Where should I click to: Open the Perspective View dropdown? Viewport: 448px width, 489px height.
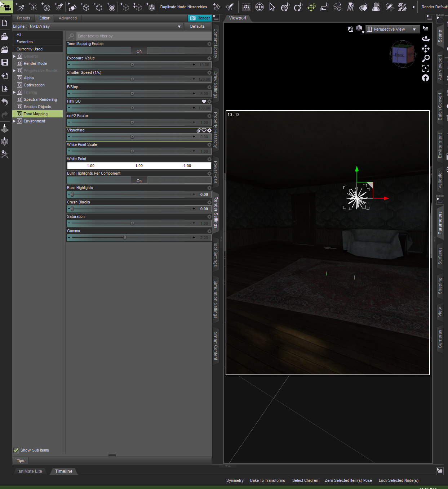click(392, 29)
